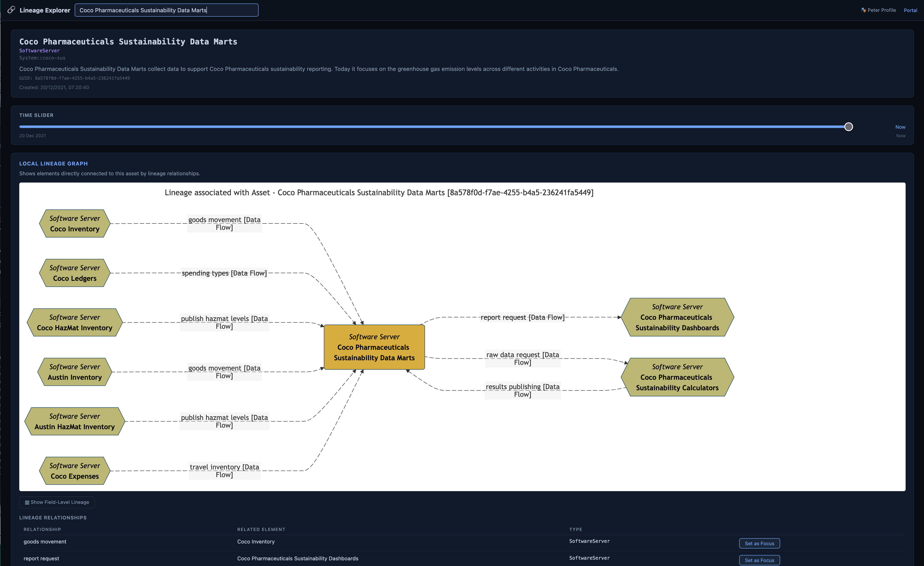Click the Lineage Explorer title text
This screenshot has height=566, width=924.
point(45,10)
